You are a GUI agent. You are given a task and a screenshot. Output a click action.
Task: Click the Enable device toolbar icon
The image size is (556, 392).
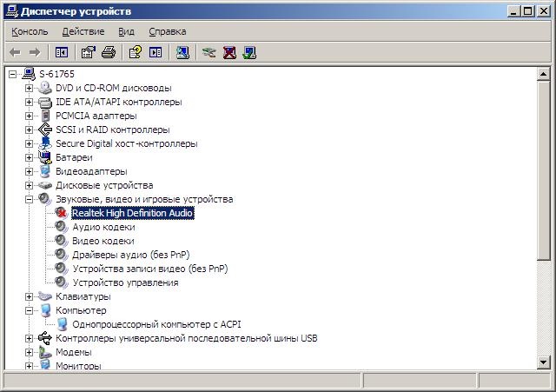point(249,53)
